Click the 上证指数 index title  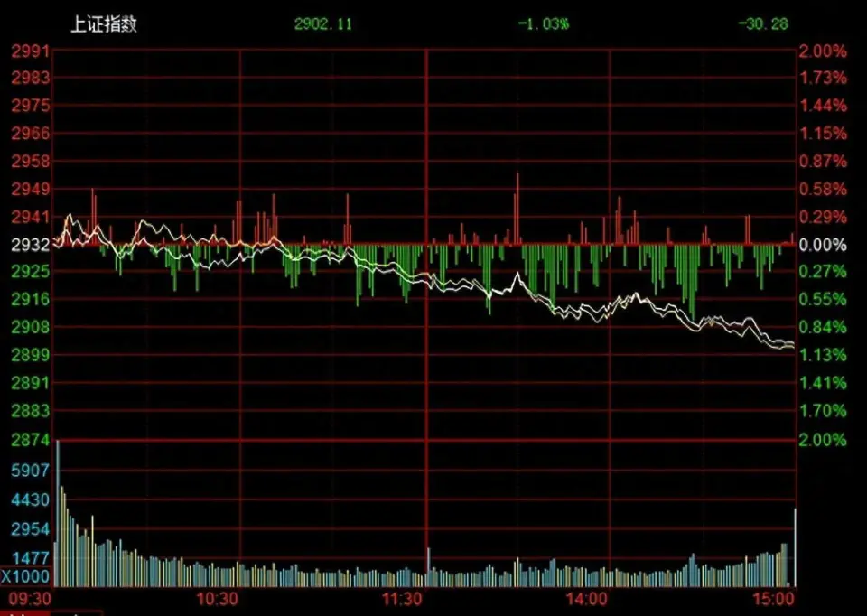[104, 25]
